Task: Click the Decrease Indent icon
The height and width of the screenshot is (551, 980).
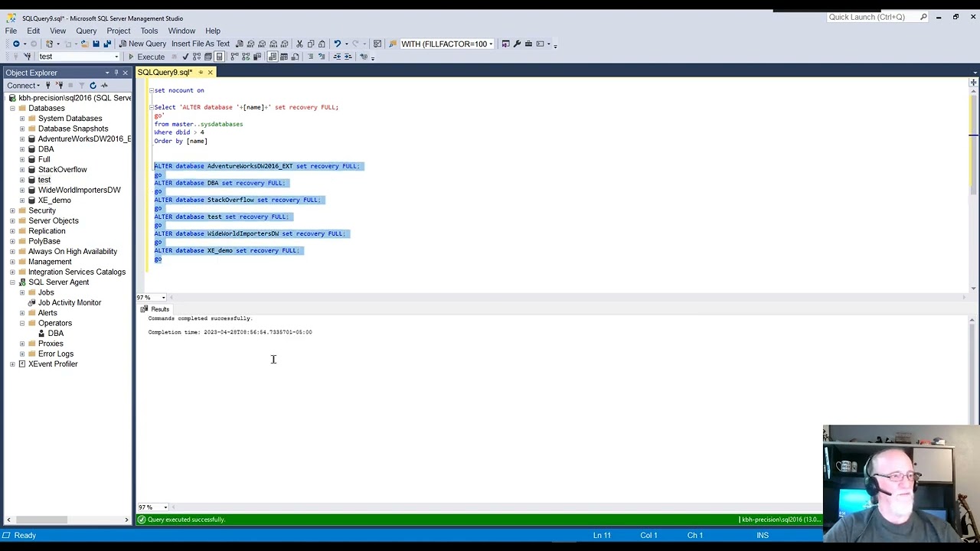Action: click(337, 57)
